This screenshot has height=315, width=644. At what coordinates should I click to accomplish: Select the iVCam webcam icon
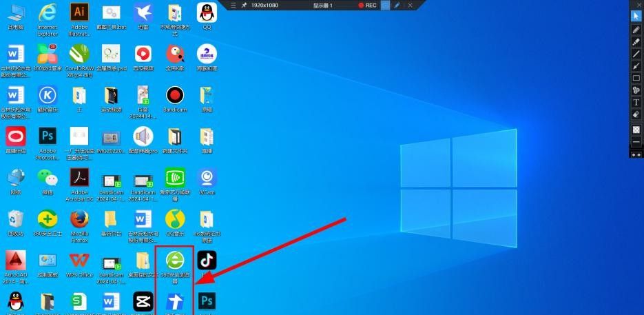[207, 181]
